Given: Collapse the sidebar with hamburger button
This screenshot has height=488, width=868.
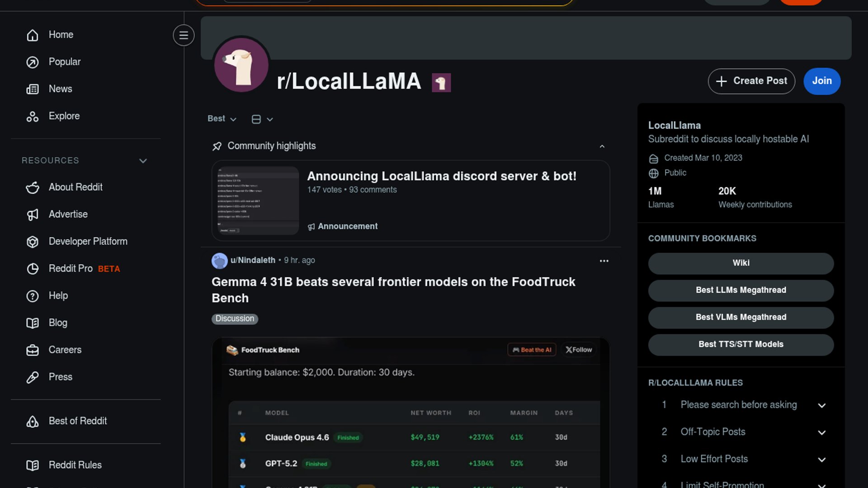Looking at the screenshot, I should point(184,35).
